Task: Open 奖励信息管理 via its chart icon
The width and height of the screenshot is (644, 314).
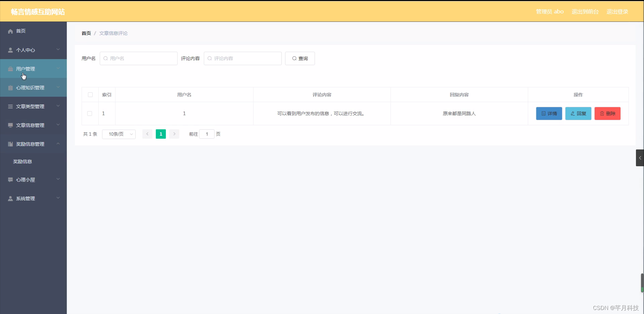Action: tap(10, 144)
